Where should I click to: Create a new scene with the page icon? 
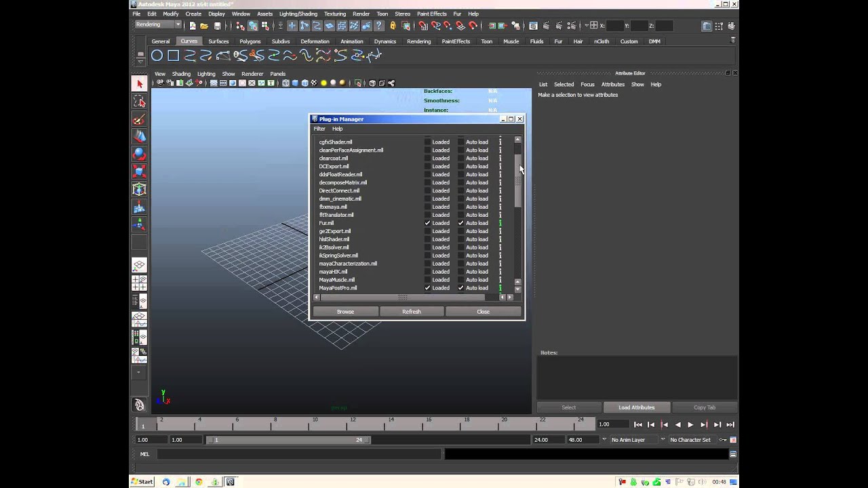(x=192, y=26)
